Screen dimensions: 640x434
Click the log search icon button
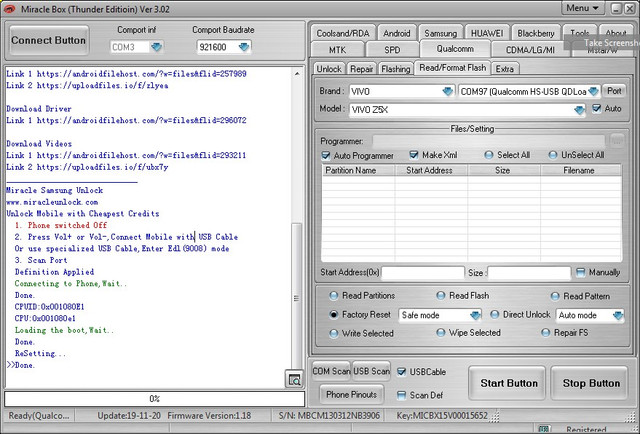294,379
